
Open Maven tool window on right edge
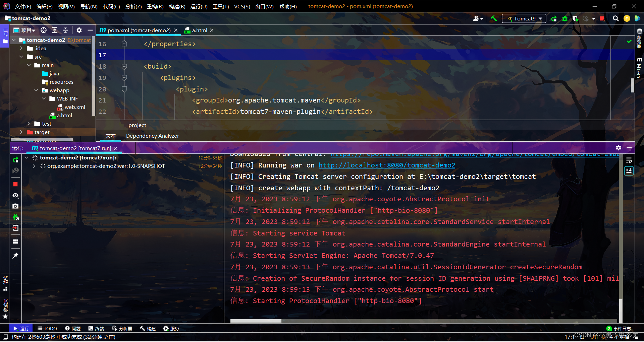coord(639,67)
